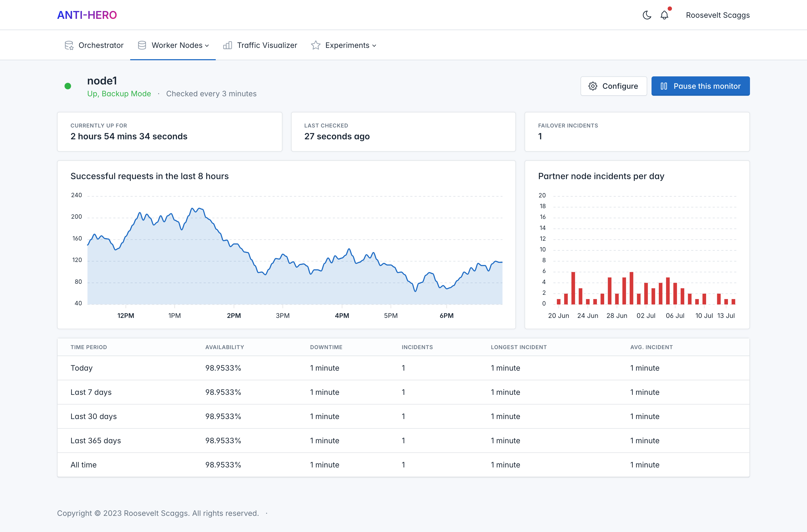Click the tallest red bar near 28 Jun
807x532 pixels.
(x=631, y=288)
